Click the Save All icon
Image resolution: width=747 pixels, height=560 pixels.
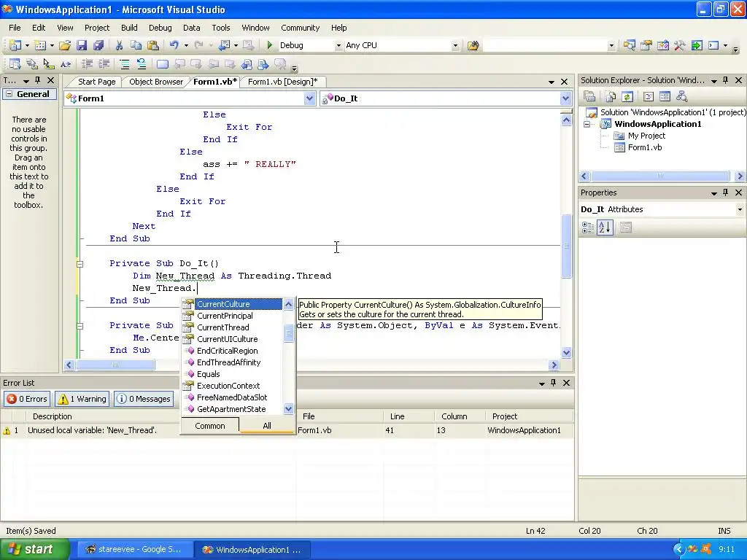(x=98, y=45)
